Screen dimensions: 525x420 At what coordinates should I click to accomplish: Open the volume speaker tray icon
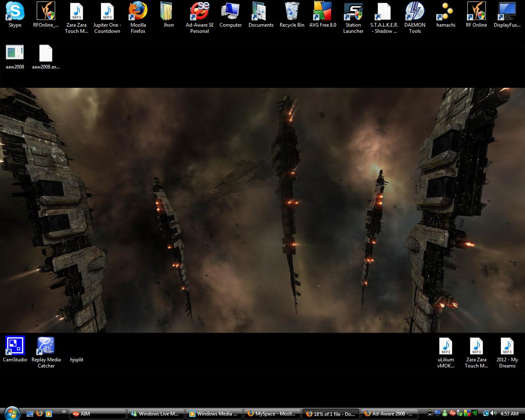(x=493, y=413)
